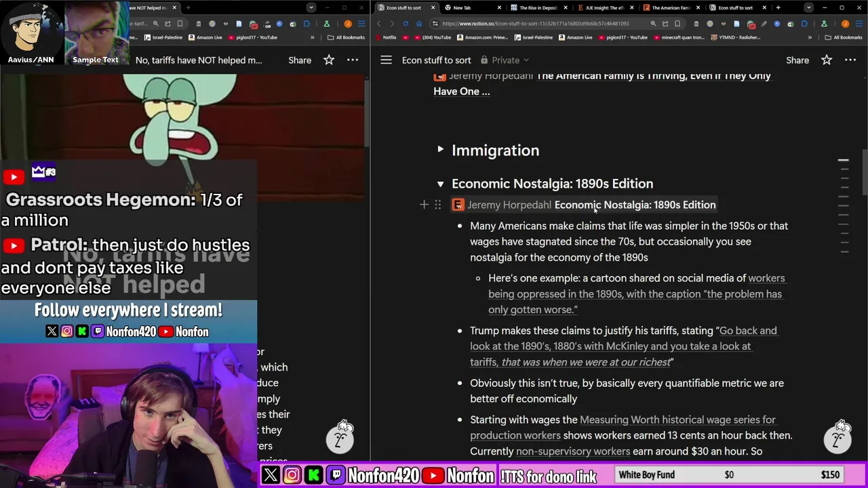
Task: Favorite the left Notion page with star
Action: 329,60
